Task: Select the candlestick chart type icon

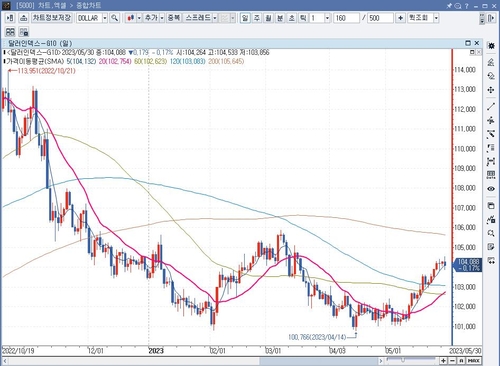Action: coord(131,18)
